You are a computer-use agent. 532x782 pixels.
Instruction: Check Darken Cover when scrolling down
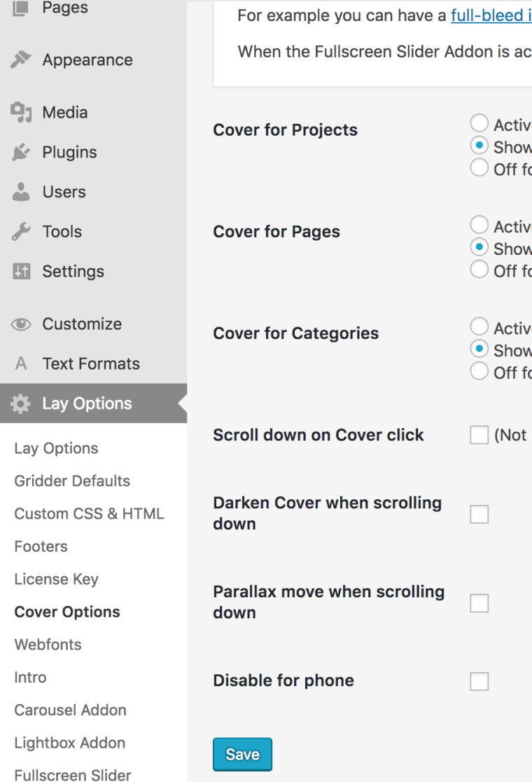pos(479,515)
